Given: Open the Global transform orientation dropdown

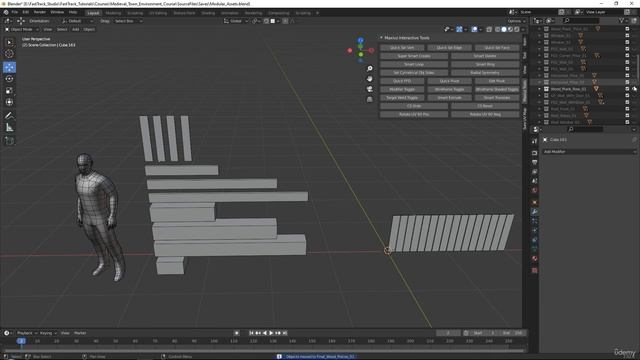Looking at the screenshot, I should click(236, 21).
